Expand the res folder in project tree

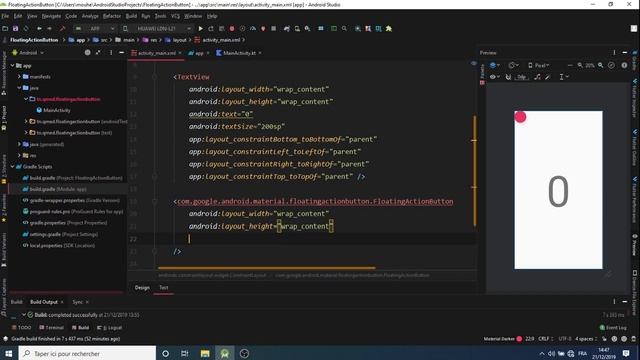pos(19,156)
